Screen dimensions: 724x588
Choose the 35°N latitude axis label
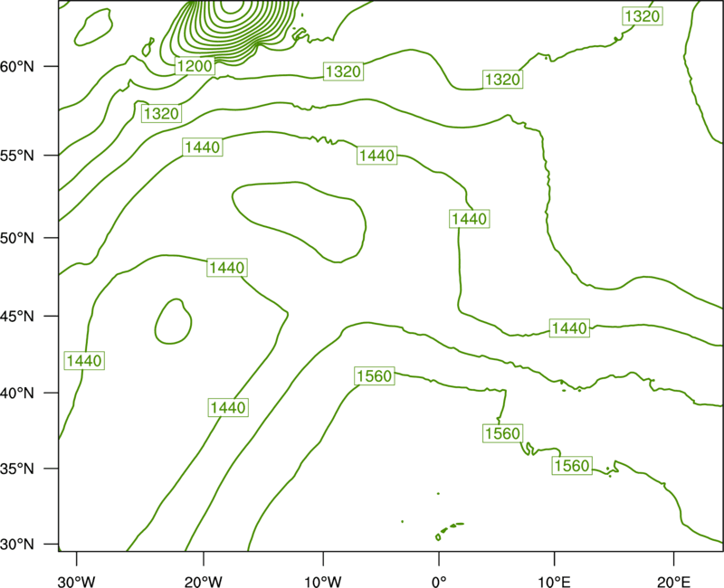pyautogui.click(x=17, y=469)
